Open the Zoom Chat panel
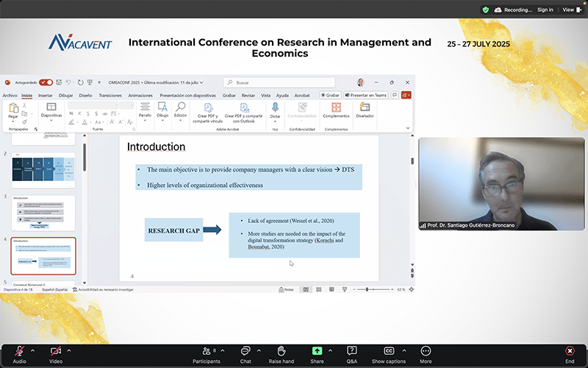Image resolution: width=588 pixels, height=368 pixels. point(245,352)
